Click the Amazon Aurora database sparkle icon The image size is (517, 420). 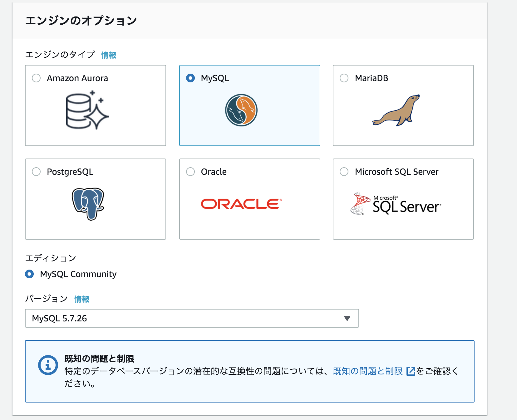[x=87, y=110]
